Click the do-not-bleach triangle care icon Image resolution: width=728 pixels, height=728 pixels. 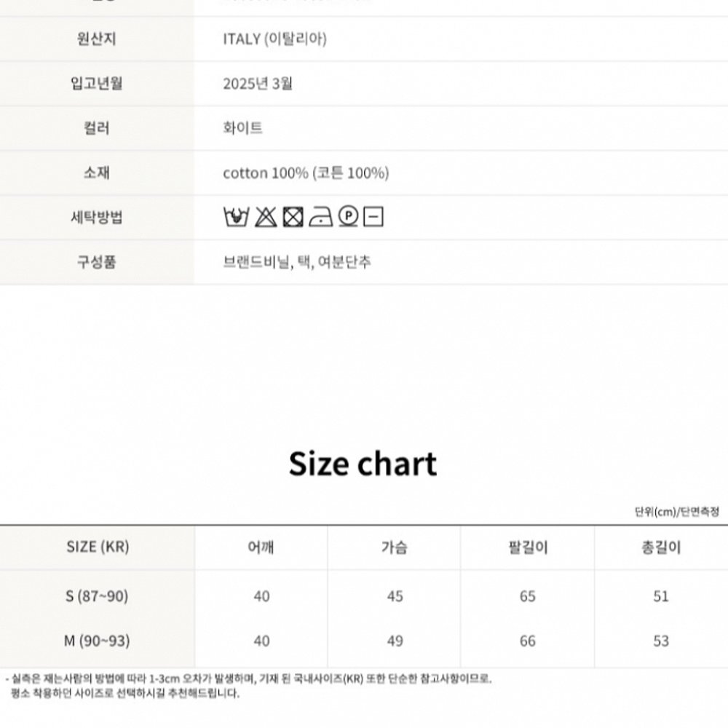coord(266,217)
